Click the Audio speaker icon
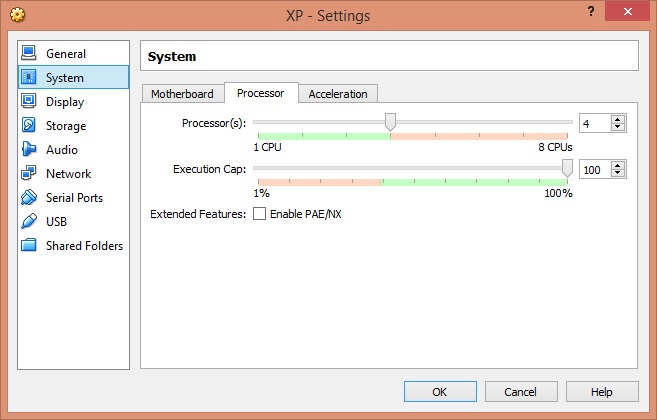Screen dimensions: 657x420 [28, 149]
